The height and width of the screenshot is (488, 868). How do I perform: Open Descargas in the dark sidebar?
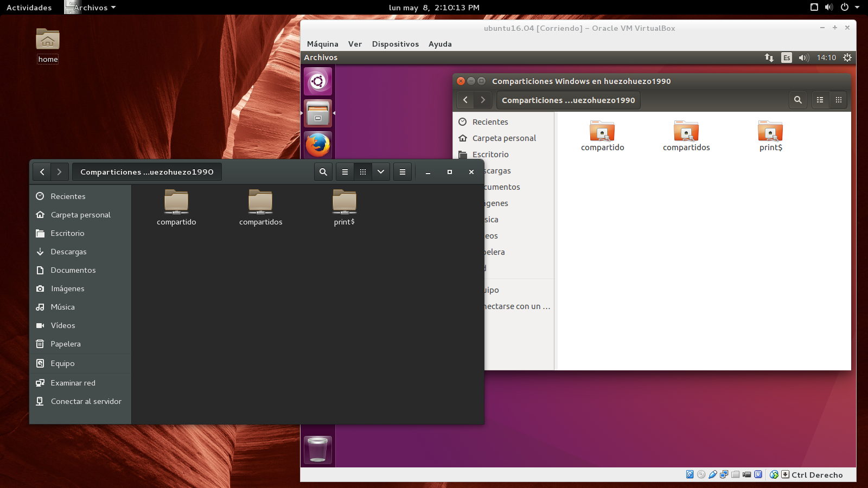point(80,252)
